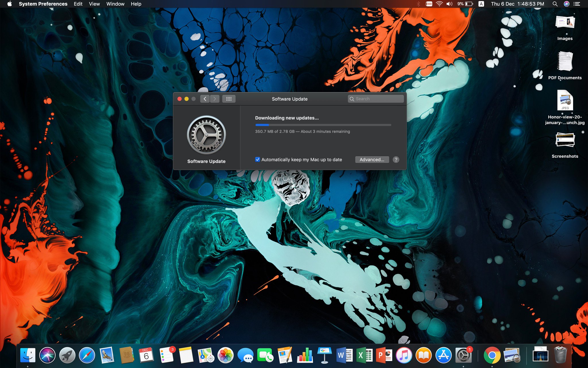Screen dimensions: 588x368
Task: Click the Spotlight search magnifier icon
Action: pyautogui.click(x=555, y=4)
